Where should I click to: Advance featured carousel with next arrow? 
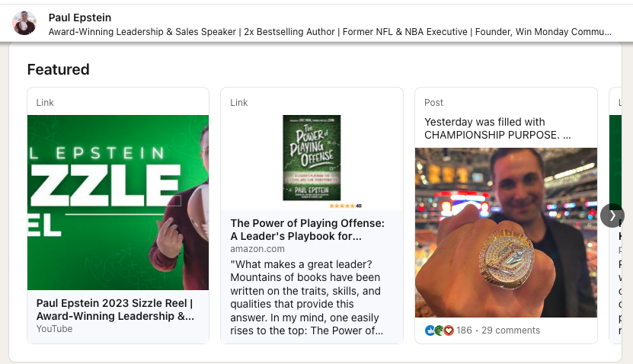(612, 216)
